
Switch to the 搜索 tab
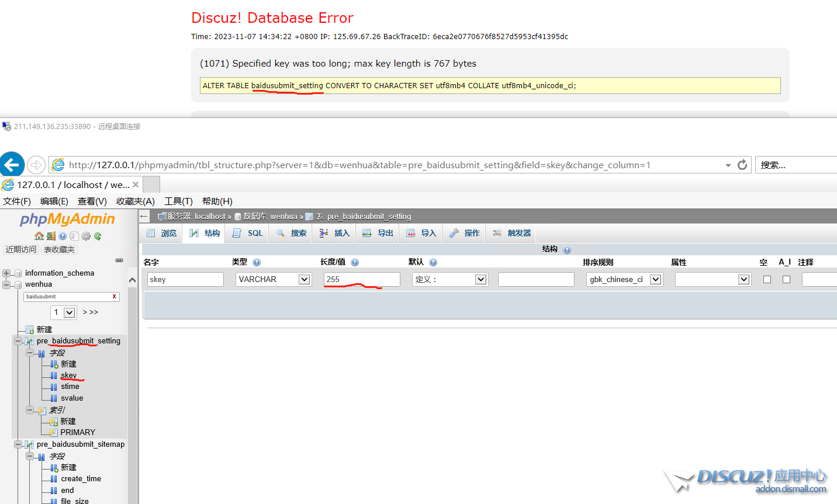(x=291, y=233)
